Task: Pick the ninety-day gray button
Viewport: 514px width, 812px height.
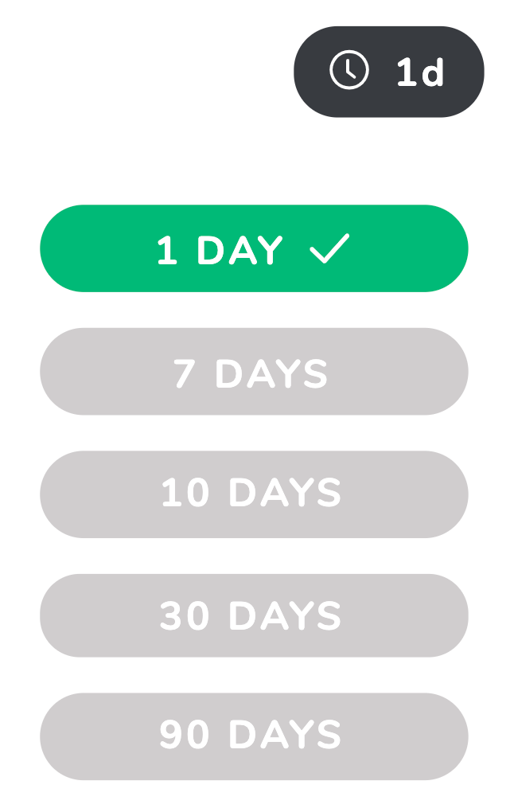Action: [x=254, y=736]
